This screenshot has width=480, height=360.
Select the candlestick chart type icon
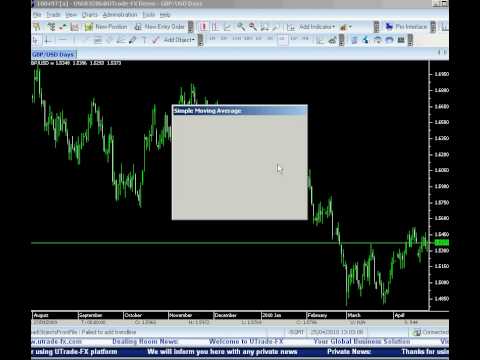click(x=204, y=27)
